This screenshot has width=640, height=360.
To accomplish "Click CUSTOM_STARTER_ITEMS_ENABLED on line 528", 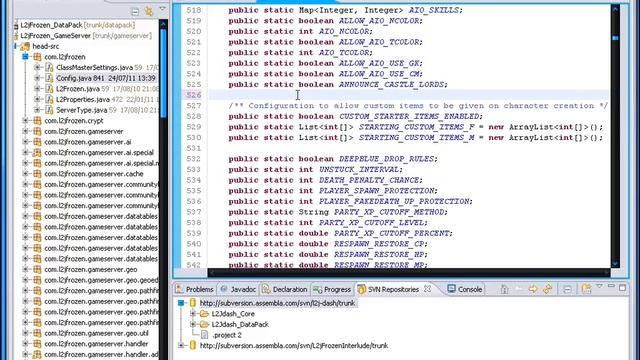I will pyautogui.click(x=409, y=116).
